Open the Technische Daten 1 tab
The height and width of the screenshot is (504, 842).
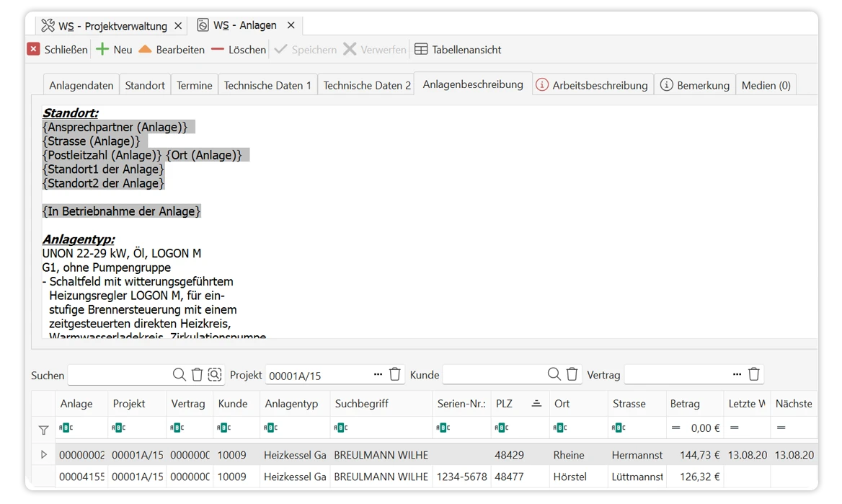pos(267,85)
